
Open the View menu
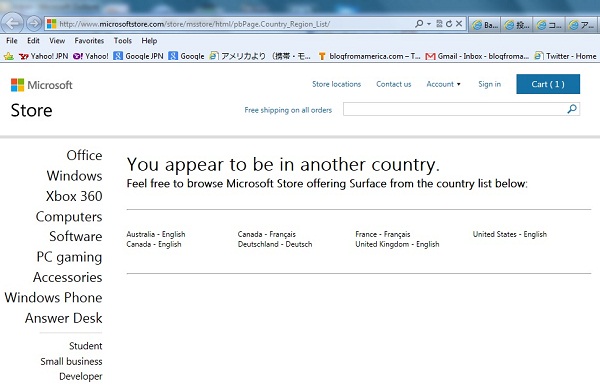click(57, 41)
